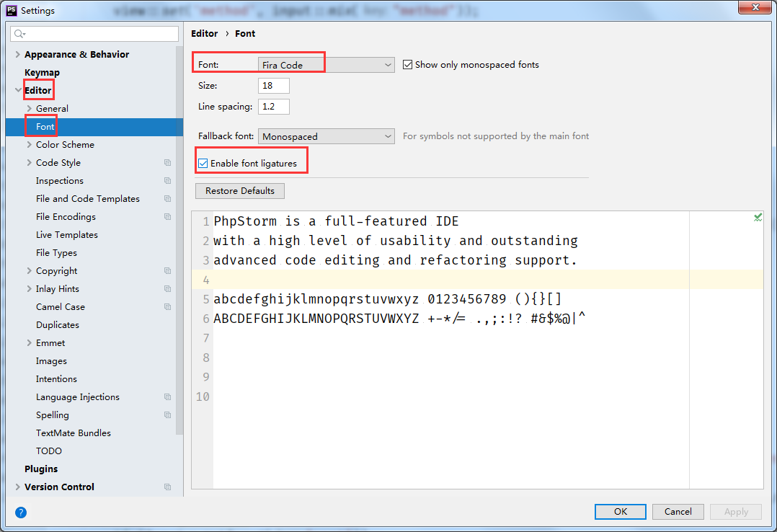Click the project-level icon beside Inspections
777x532 pixels.
(167, 180)
